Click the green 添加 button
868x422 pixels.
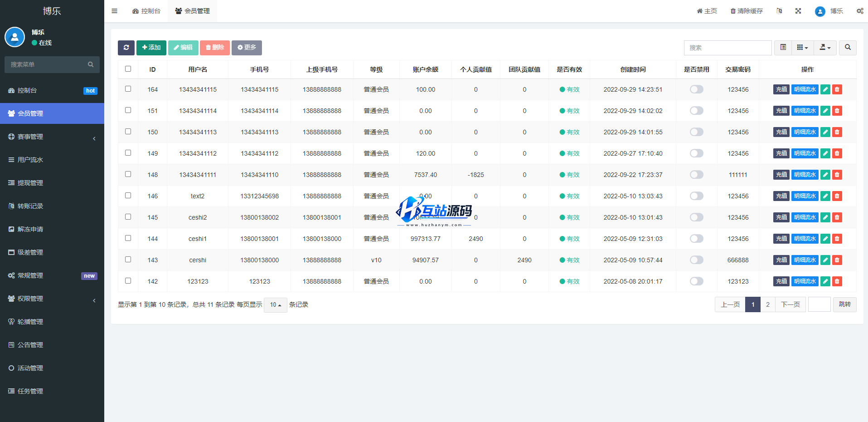(x=151, y=48)
